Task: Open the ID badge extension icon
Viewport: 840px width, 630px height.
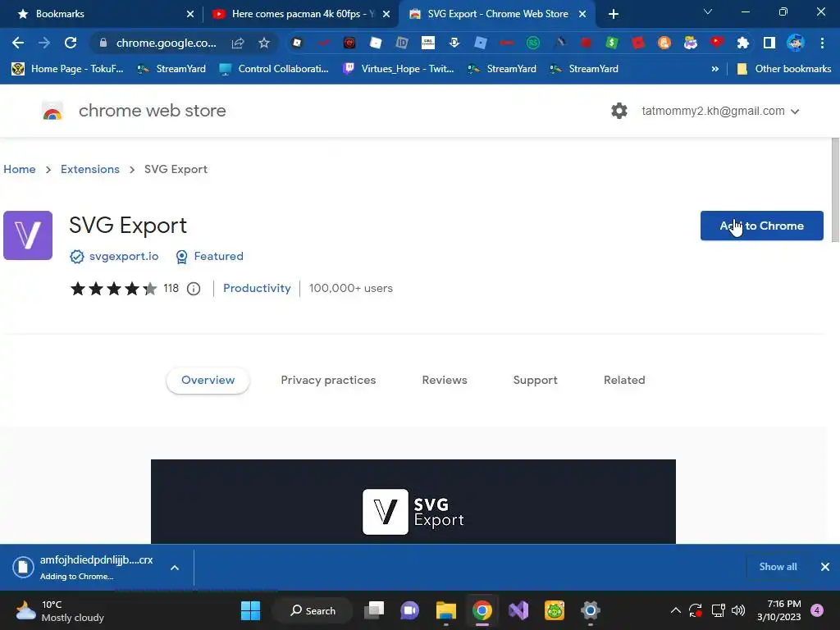Action: (x=402, y=43)
